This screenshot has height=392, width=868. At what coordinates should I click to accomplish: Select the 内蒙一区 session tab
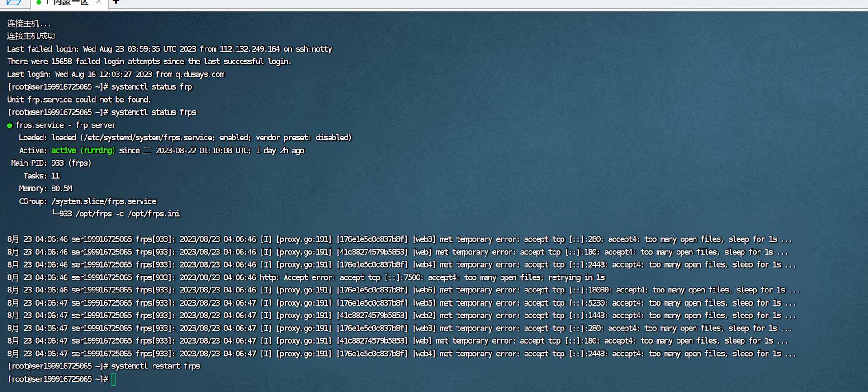[69, 3]
